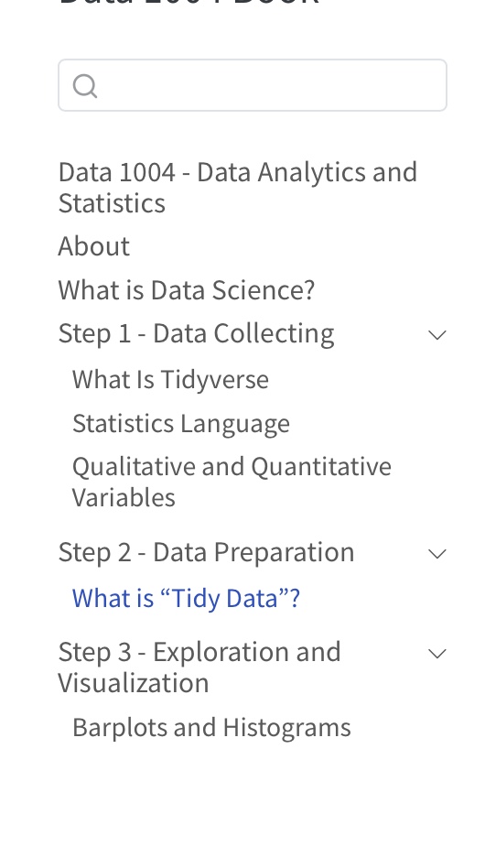Collapse the Step 2 - Data Preparation chevron
The width and height of the screenshot is (485, 868).
(x=436, y=554)
